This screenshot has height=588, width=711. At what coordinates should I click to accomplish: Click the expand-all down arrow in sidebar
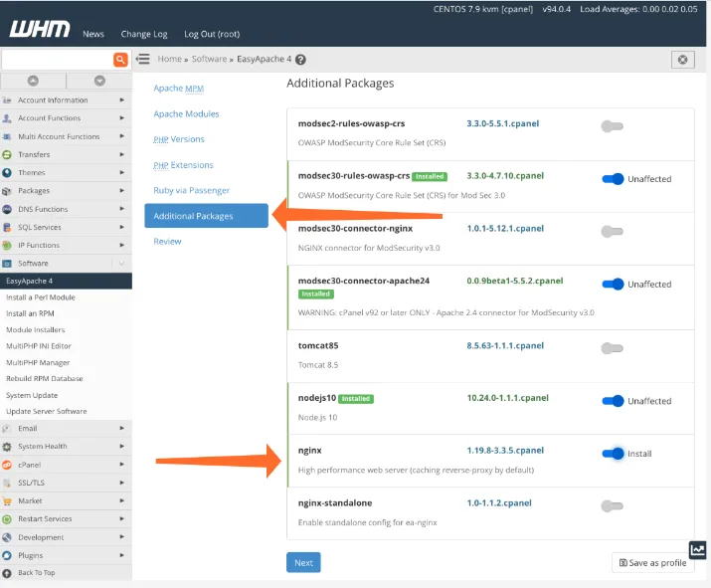click(99, 81)
